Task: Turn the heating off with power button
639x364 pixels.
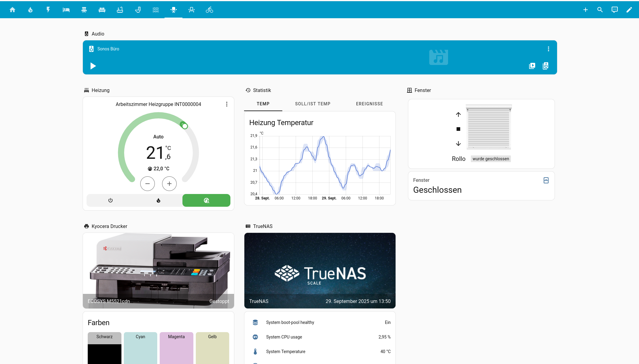Action: tap(110, 200)
